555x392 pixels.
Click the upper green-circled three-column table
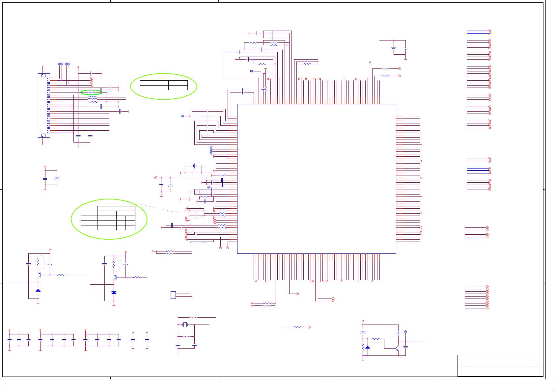point(164,85)
